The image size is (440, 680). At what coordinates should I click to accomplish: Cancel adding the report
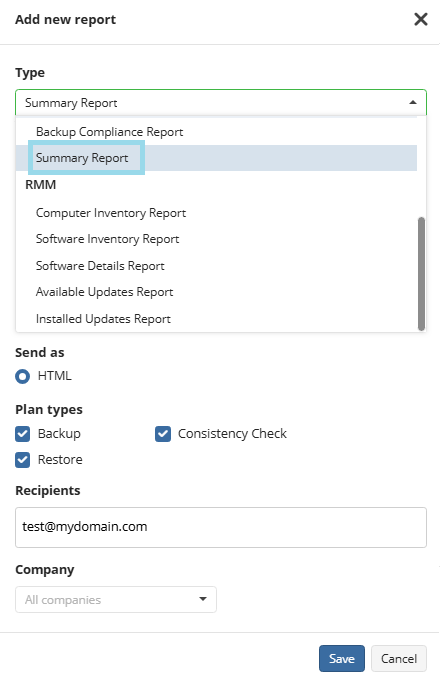(x=399, y=658)
